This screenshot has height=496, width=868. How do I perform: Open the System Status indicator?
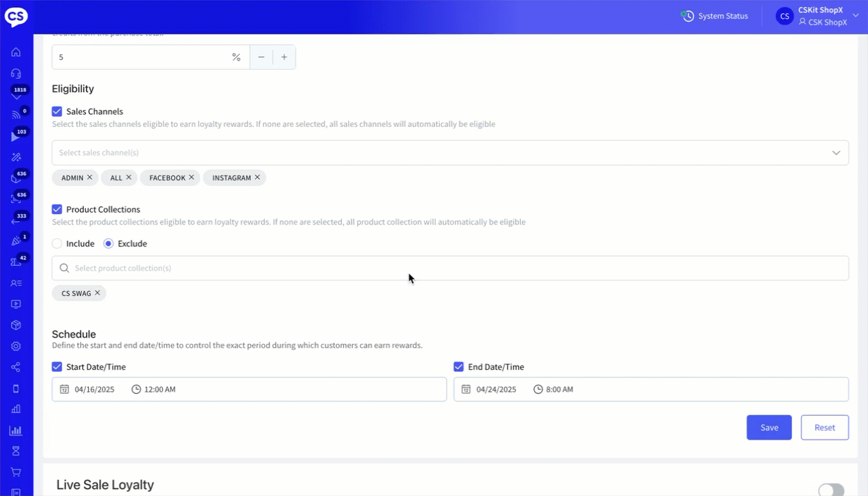714,16
